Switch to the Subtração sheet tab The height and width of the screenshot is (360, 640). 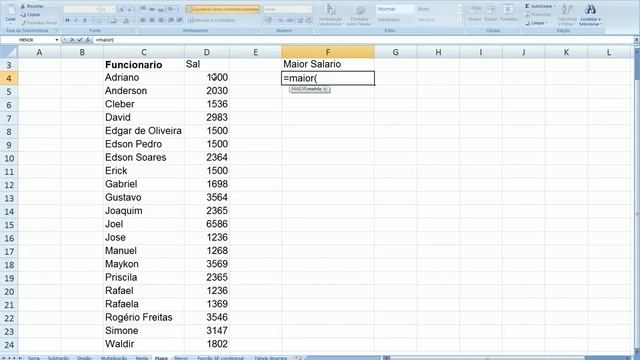tap(58, 358)
